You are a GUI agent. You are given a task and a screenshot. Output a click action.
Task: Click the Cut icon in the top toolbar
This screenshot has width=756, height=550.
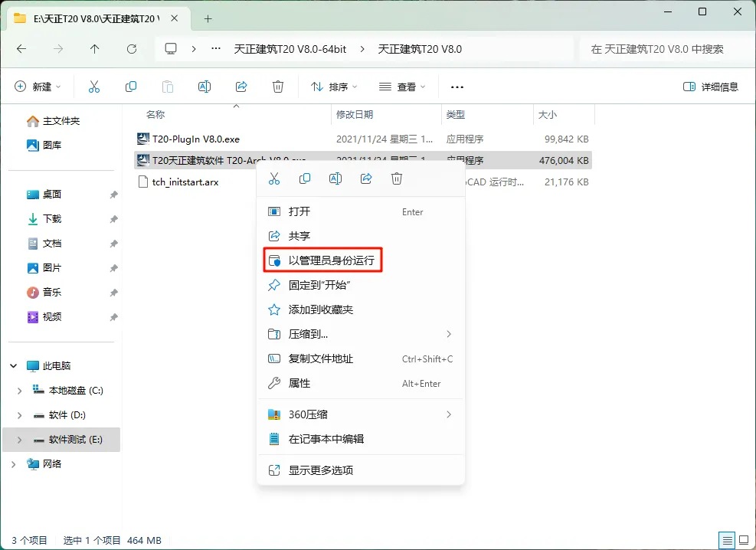pyautogui.click(x=94, y=87)
